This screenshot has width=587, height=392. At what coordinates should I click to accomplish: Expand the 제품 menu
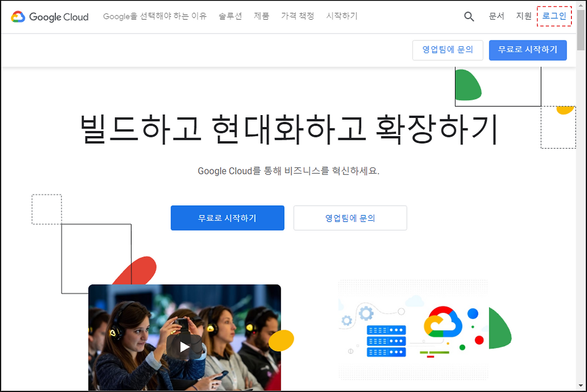pyautogui.click(x=261, y=16)
